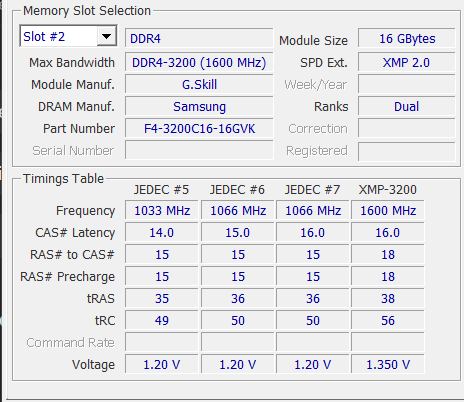The width and height of the screenshot is (464, 402).
Task: Click the XMP-3200 column header
Action: pos(388,189)
